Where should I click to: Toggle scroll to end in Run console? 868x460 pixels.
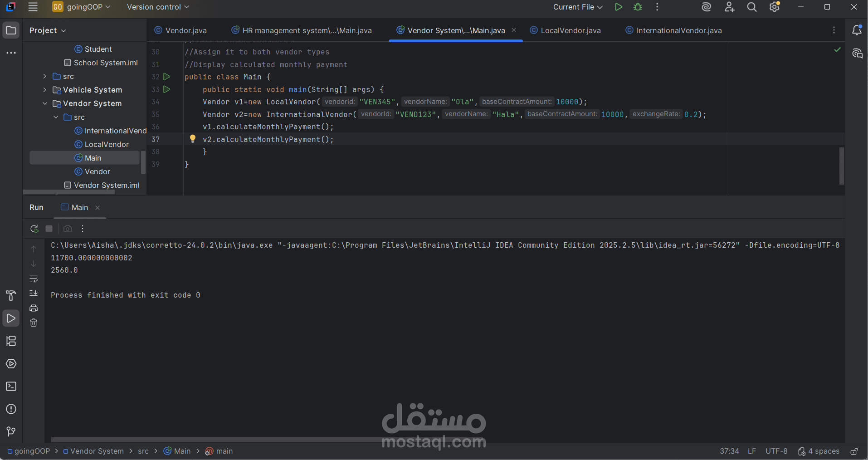tap(34, 293)
